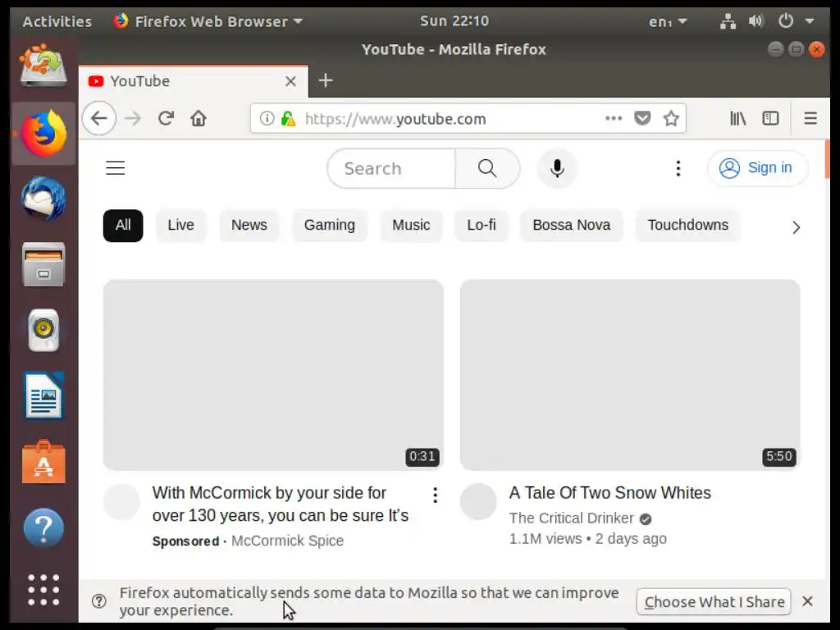840x630 pixels.
Task: Open Thunderbird Mail from the dock
Action: (x=43, y=199)
